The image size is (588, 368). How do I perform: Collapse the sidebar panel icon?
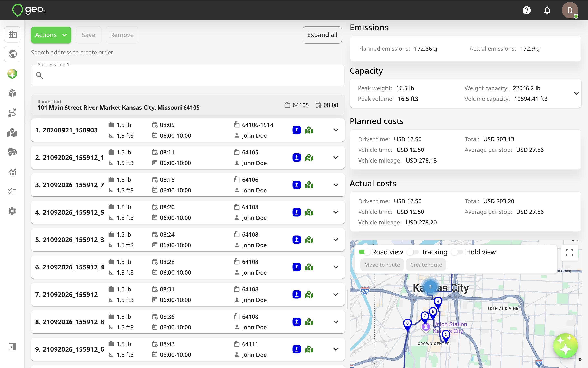(x=12, y=347)
